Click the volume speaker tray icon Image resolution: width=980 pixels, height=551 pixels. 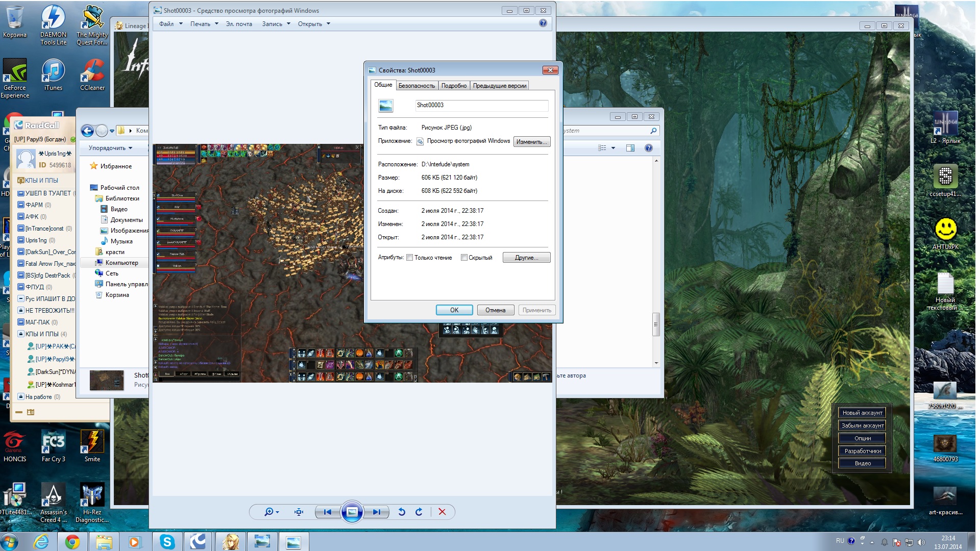click(921, 542)
